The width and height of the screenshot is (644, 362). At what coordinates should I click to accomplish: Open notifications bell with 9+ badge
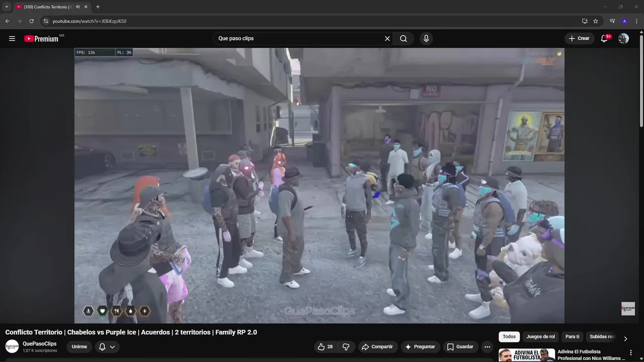click(605, 39)
